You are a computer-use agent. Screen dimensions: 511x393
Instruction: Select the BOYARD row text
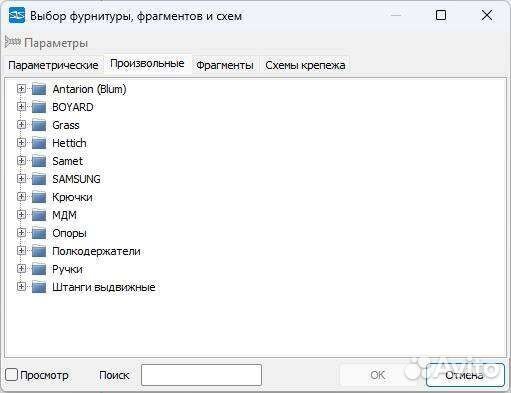[x=73, y=107]
